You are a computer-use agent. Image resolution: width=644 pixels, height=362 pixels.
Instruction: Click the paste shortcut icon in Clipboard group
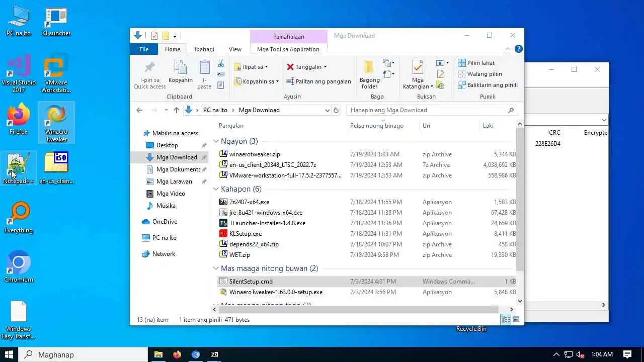click(x=220, y=85)
